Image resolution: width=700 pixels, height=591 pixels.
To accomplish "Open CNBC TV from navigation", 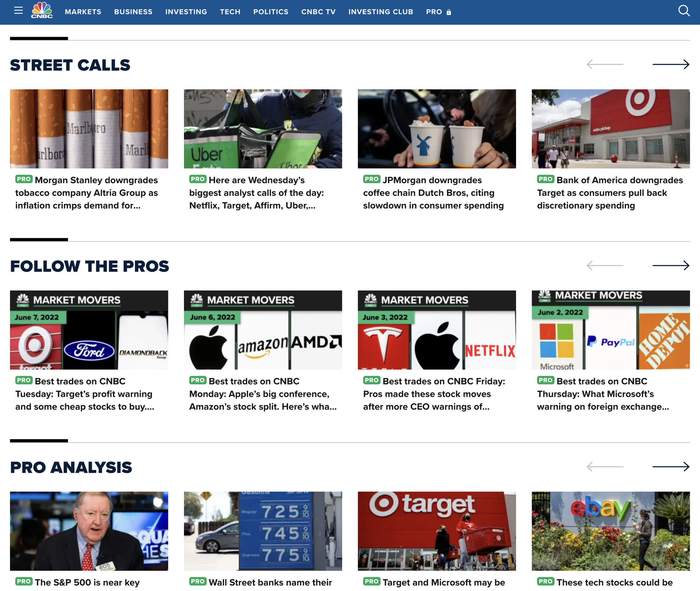I will click(x=318, y=12).
